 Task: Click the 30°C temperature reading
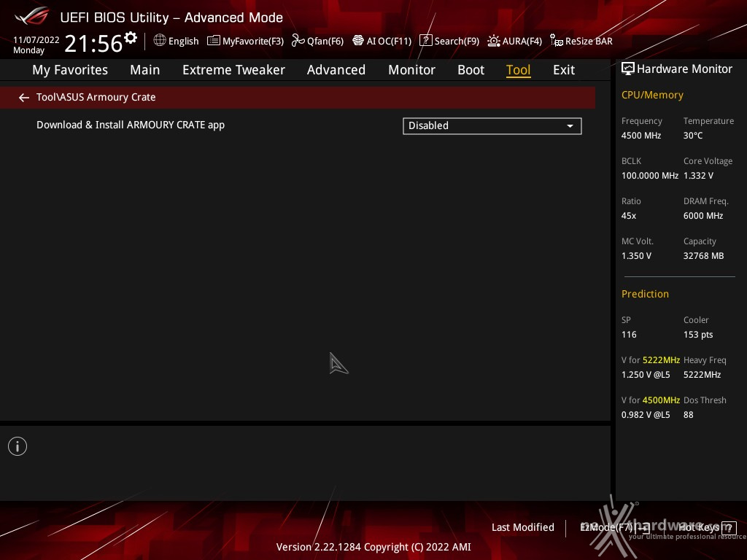pyautogui.click(x=693, y=136)
